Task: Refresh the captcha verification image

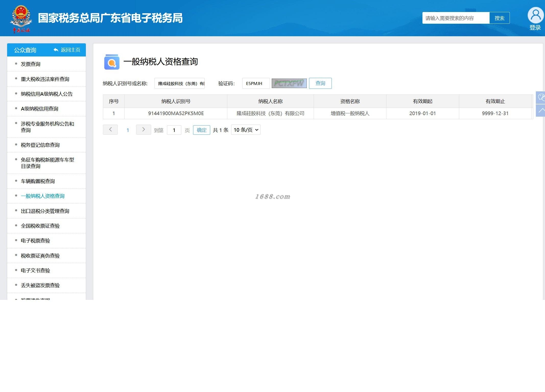Action: point(289,83)
